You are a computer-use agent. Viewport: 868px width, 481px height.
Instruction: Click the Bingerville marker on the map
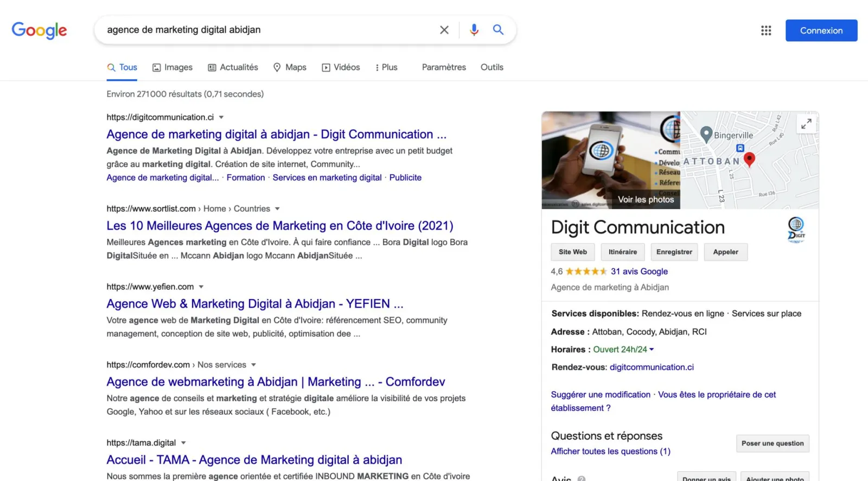pyautogui.click(x=706, y=134)
